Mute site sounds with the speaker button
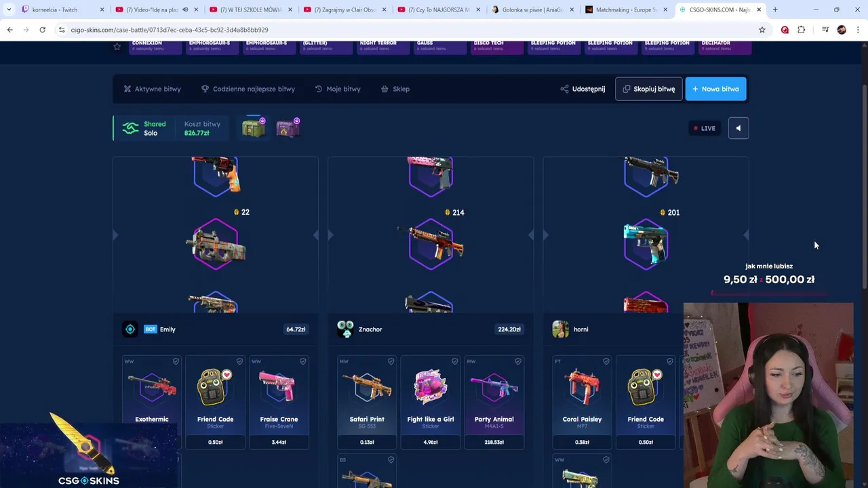 pos(738,128)
